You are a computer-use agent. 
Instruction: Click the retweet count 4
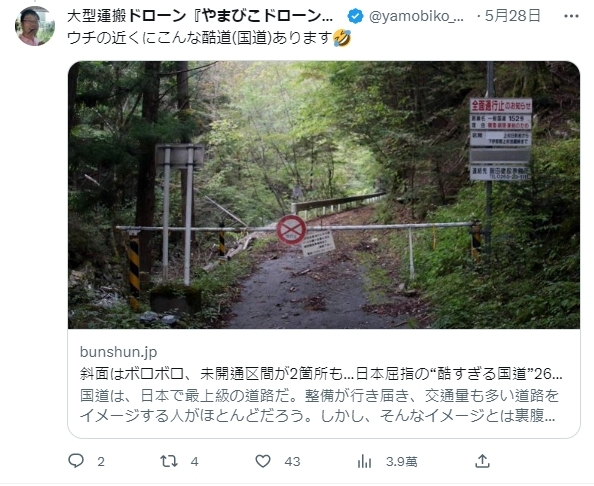click(194, 461)
